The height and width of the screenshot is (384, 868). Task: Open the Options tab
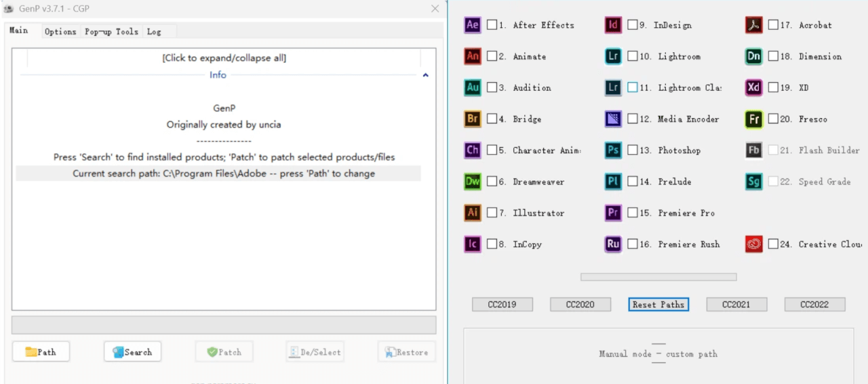pos(60,31)
